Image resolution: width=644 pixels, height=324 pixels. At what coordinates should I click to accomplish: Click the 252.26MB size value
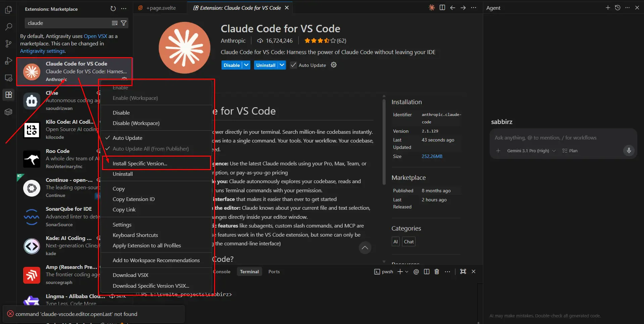432,156
